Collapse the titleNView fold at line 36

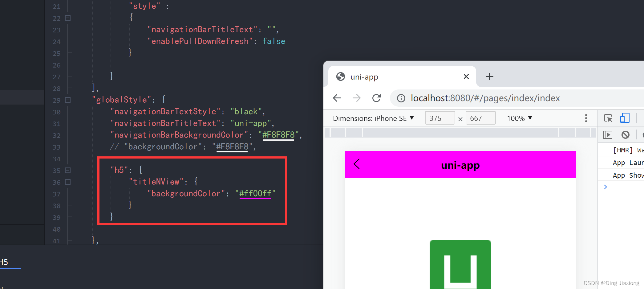[68, 182]
